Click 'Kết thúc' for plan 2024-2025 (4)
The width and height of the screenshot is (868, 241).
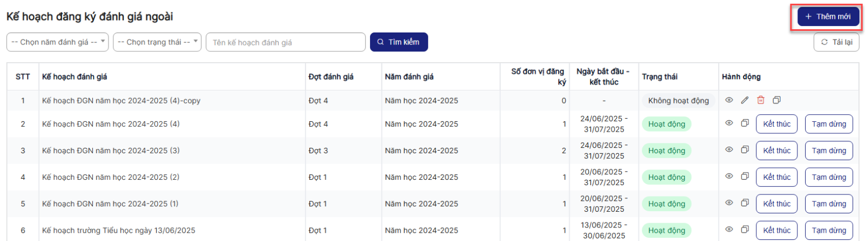[776, 124]
